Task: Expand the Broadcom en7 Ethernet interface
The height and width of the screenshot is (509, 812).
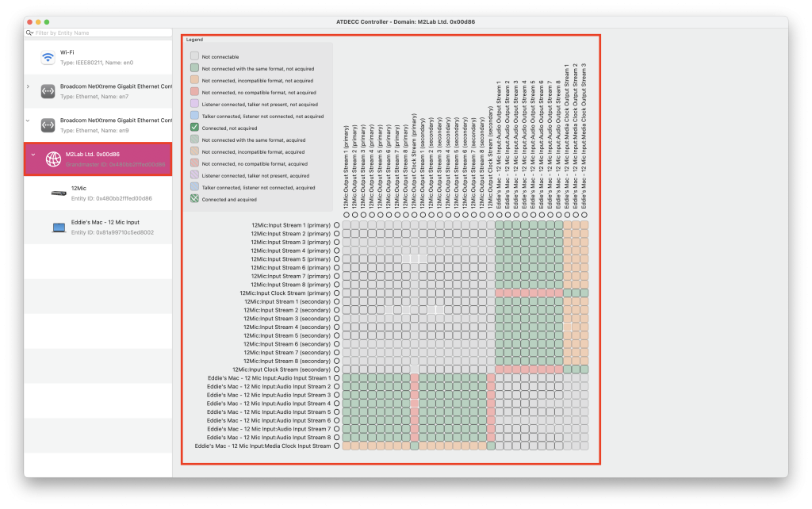Action: [29, 86]
